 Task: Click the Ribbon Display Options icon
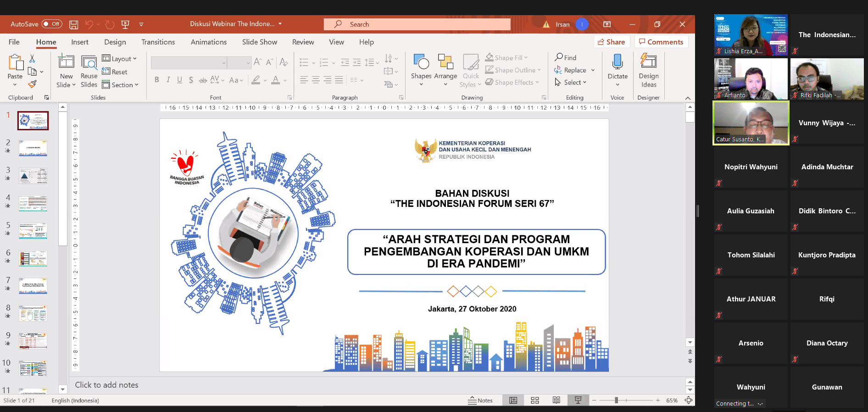[x=607, y=24]
